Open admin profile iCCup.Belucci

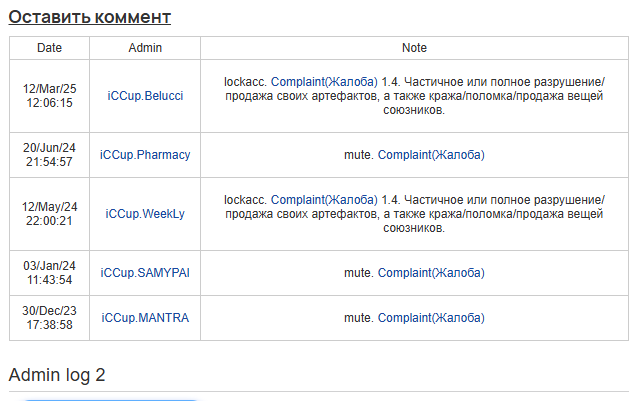pos(145,96)
